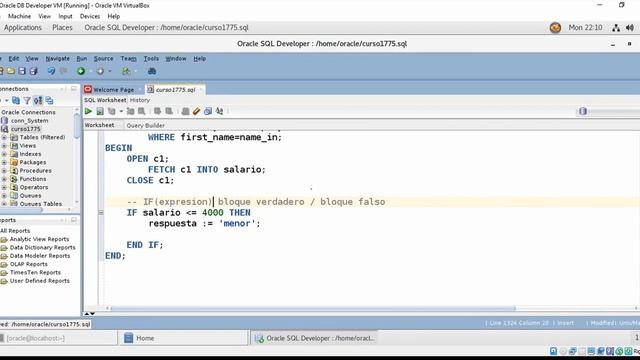Open the Navigate menu
Viewport: 640px width, 360px height.
(58, 59)
